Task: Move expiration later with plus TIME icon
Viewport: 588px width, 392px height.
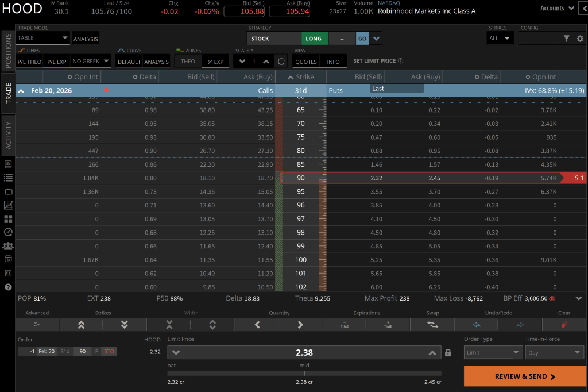Action: (388, 325)
